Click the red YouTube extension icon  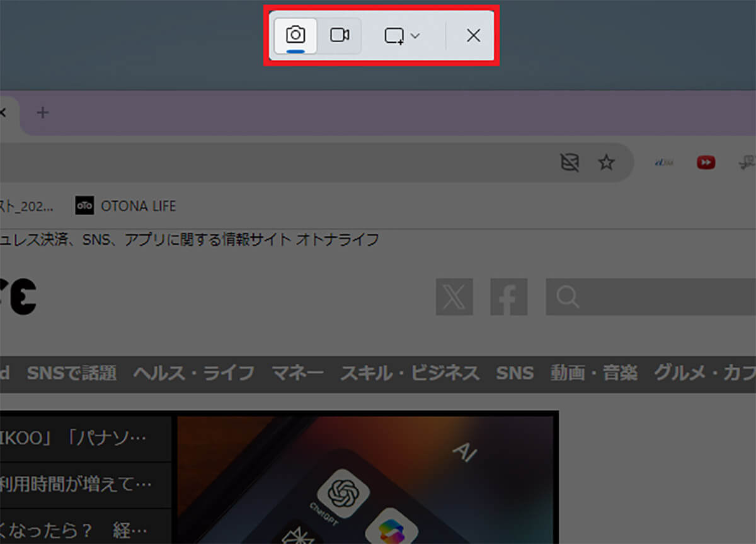[706, 163]
